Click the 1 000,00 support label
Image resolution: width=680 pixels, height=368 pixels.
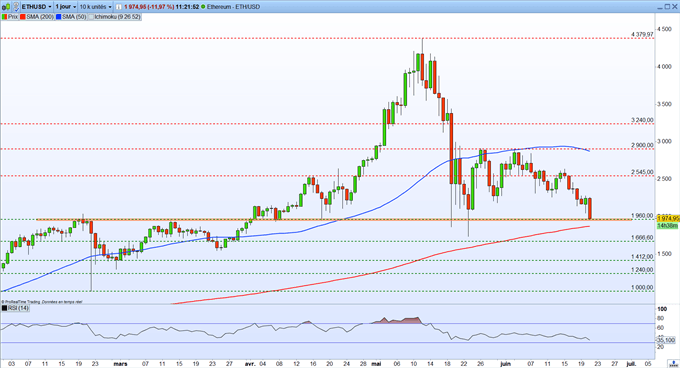tap(642, 287)
